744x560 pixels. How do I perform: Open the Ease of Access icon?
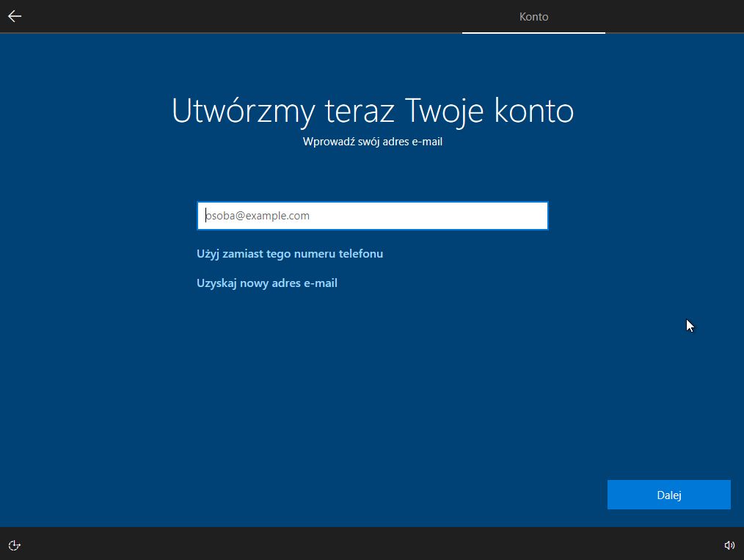coord(14,545)
